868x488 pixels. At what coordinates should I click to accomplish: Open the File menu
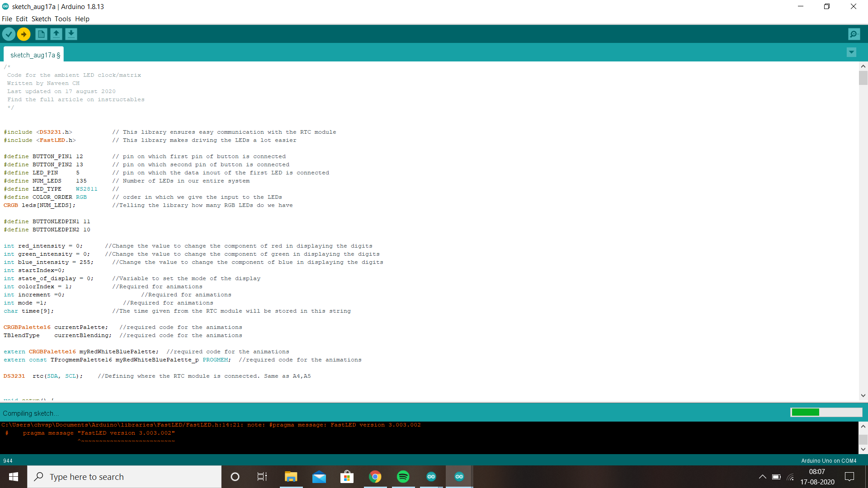click(x=7, y=19)
